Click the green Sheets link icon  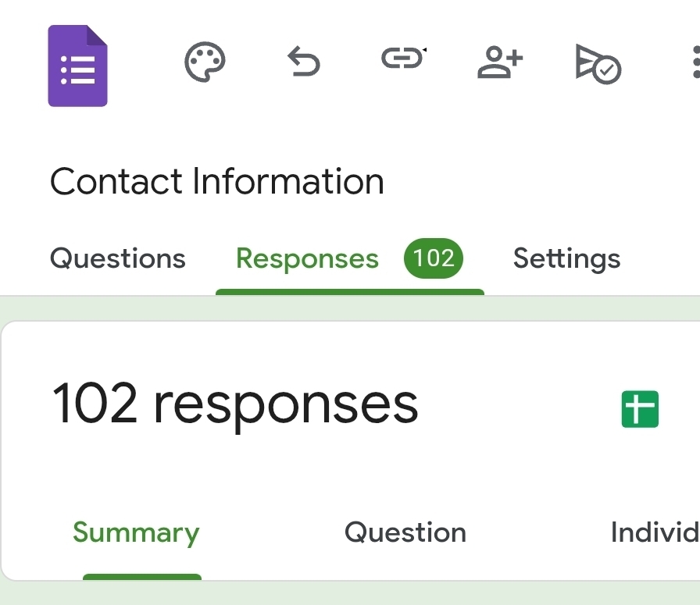640,409
